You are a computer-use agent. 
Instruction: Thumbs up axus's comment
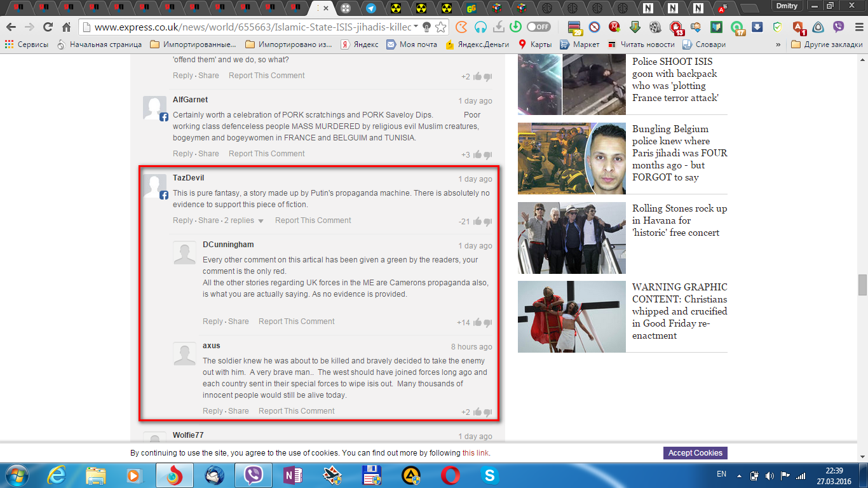[477, 412]
